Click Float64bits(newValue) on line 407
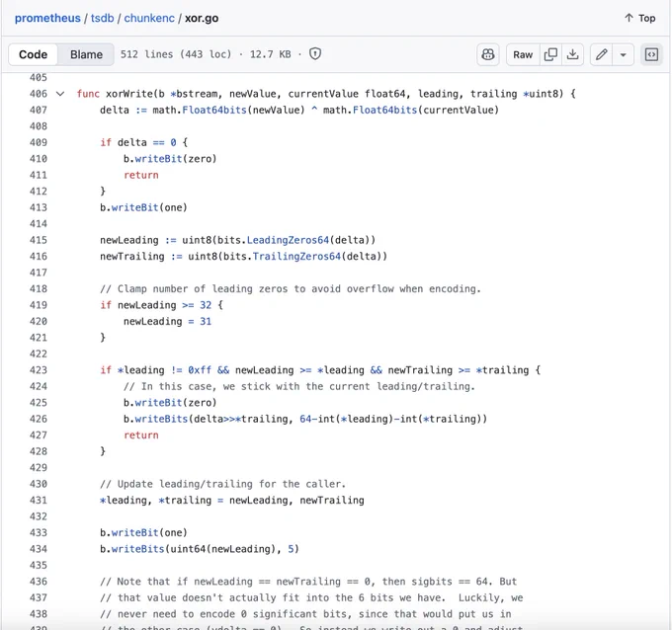 pyautogui.click(x=243, y=110)
